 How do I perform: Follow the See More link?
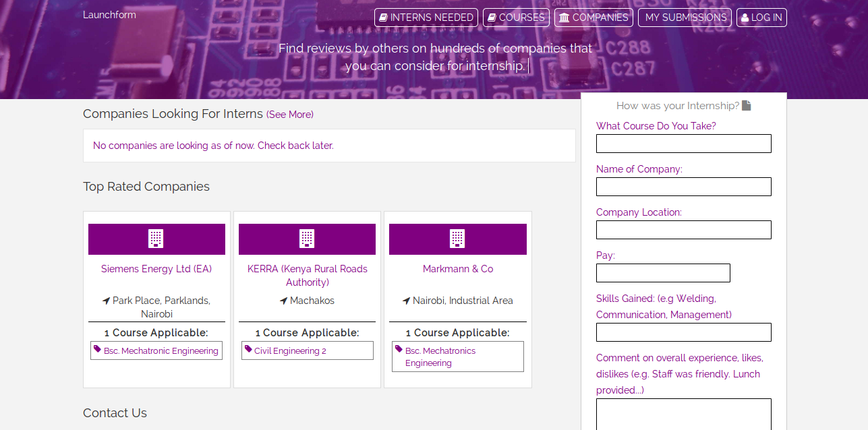(x=290, y=115)
